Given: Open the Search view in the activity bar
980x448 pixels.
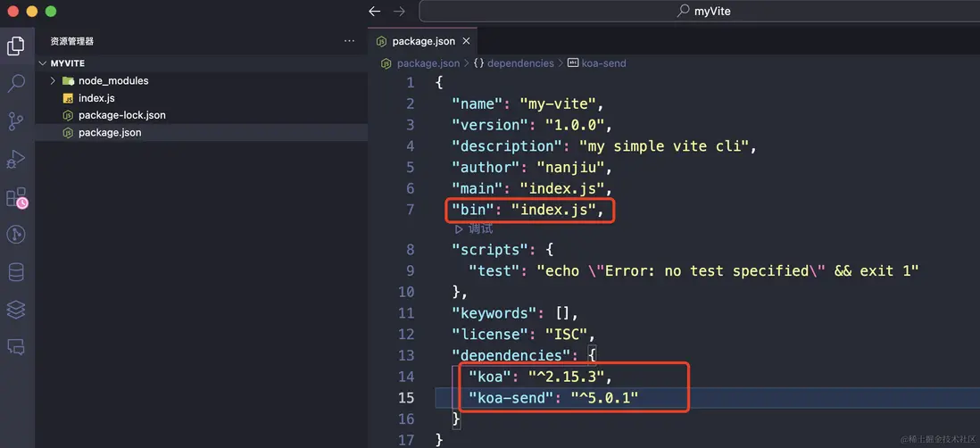Looking at the screenshot, I should 16,83.
